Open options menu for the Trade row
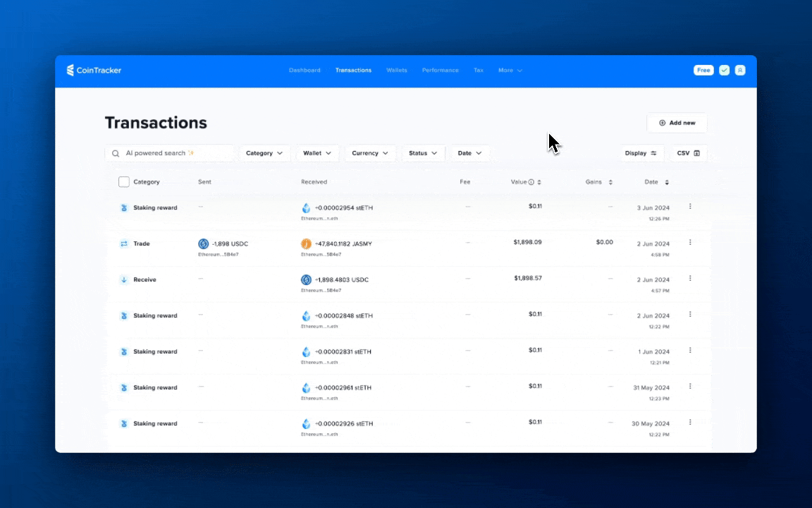 point(690,242)
